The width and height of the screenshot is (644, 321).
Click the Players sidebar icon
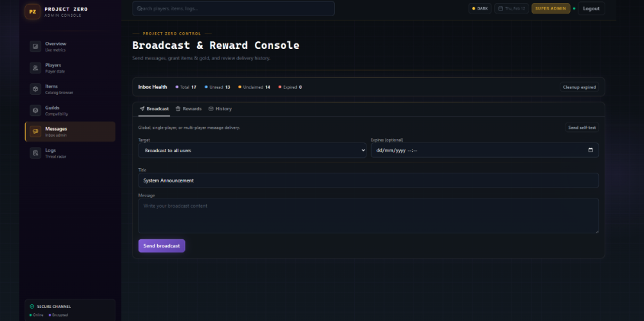coord(35,68)
